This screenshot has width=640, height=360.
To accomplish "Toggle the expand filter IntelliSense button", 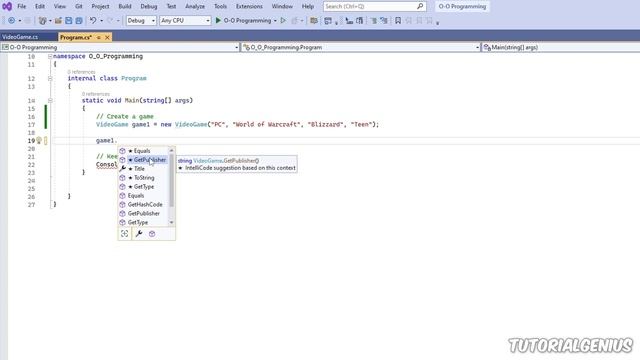I will (124, 233).
